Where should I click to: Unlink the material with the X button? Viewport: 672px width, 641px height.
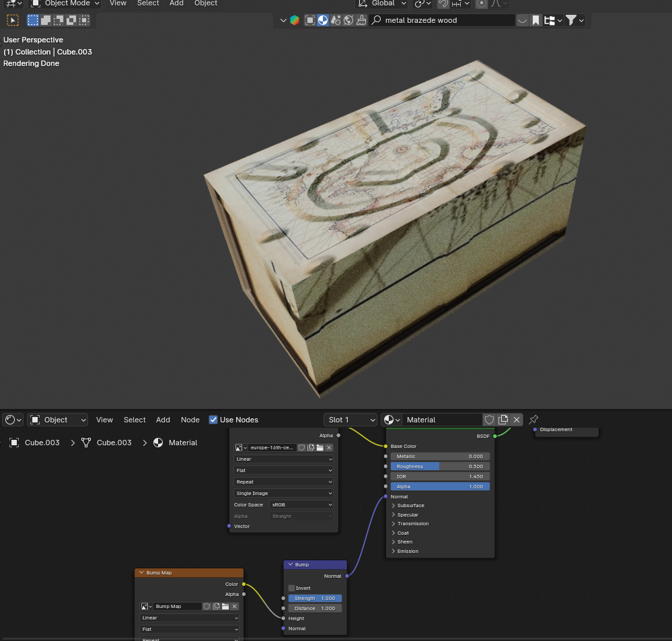517,420
